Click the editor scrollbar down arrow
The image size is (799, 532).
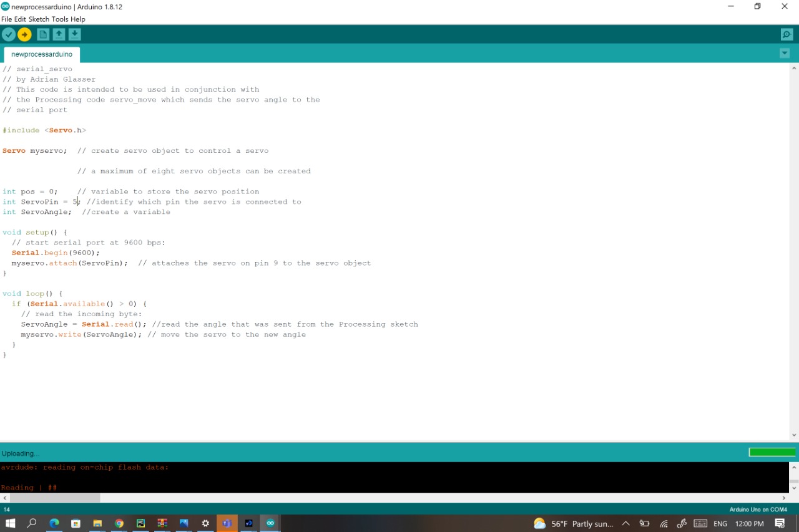(794, 435)
